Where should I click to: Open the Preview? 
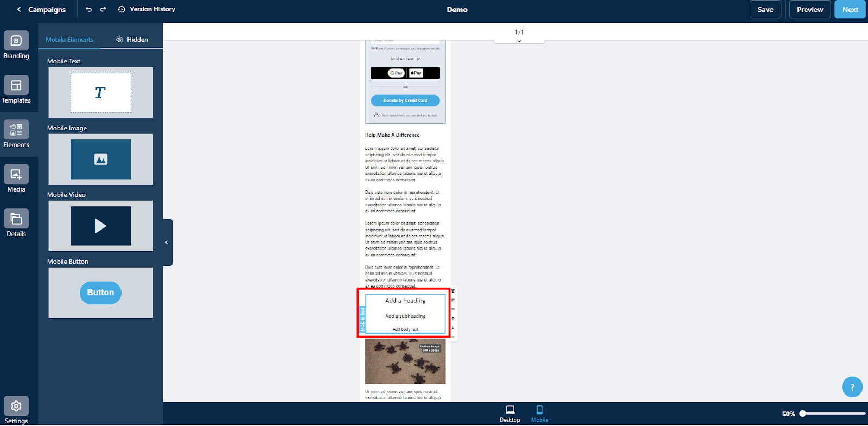[x=810, y=9]
